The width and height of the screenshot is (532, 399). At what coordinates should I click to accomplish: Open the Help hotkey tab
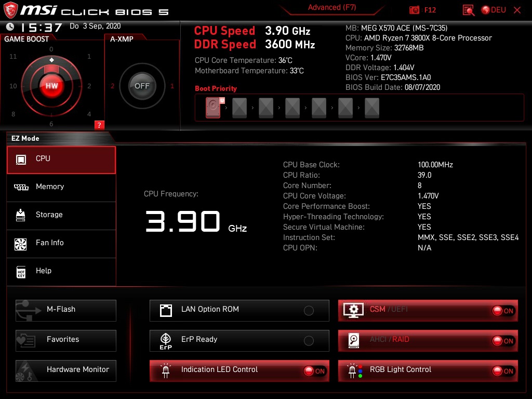tap(61, 272)
